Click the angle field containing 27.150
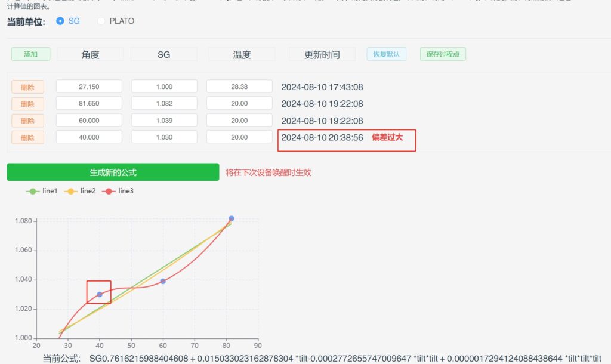 (89, 87)
